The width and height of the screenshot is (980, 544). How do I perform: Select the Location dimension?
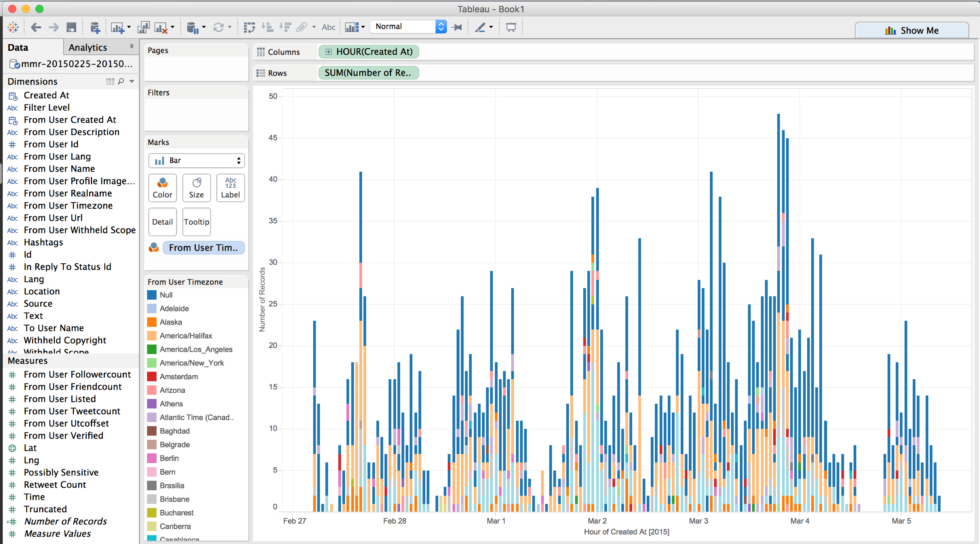coord(42,291)
